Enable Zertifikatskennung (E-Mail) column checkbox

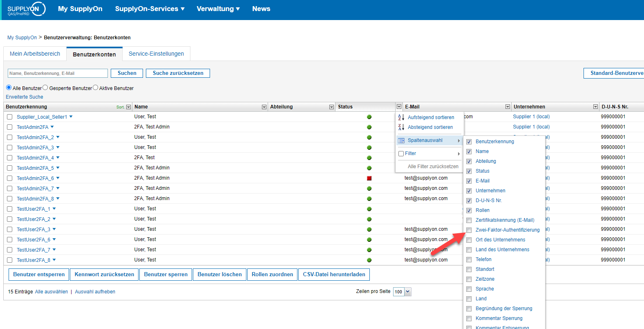pos(469,220)
